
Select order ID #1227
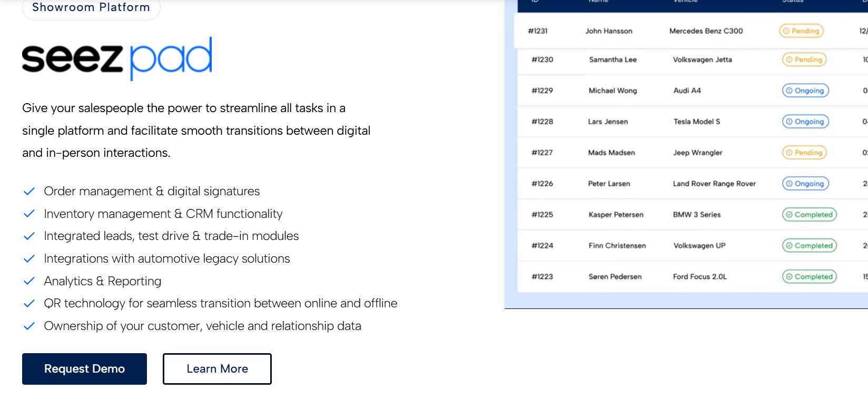(x=542, y=153)
